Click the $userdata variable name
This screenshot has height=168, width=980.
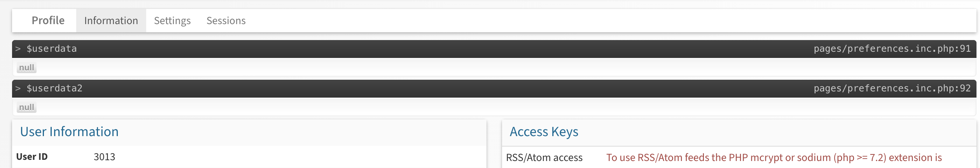point(52,49)
